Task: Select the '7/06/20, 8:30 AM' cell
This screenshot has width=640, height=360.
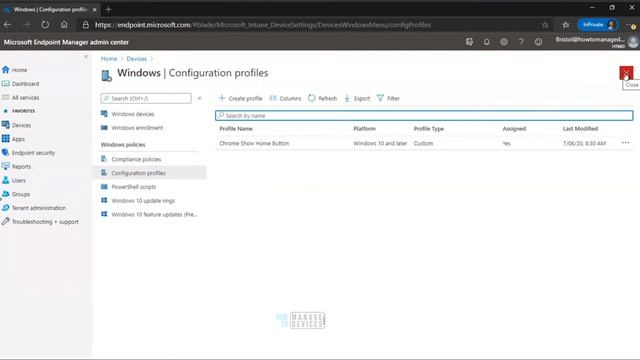Action: click(x=584, y=143)
